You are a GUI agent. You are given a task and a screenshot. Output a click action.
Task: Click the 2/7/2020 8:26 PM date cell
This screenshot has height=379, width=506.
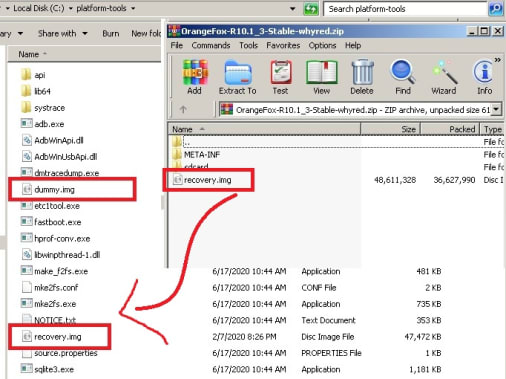pyautogui.click(x=244, y=337)
